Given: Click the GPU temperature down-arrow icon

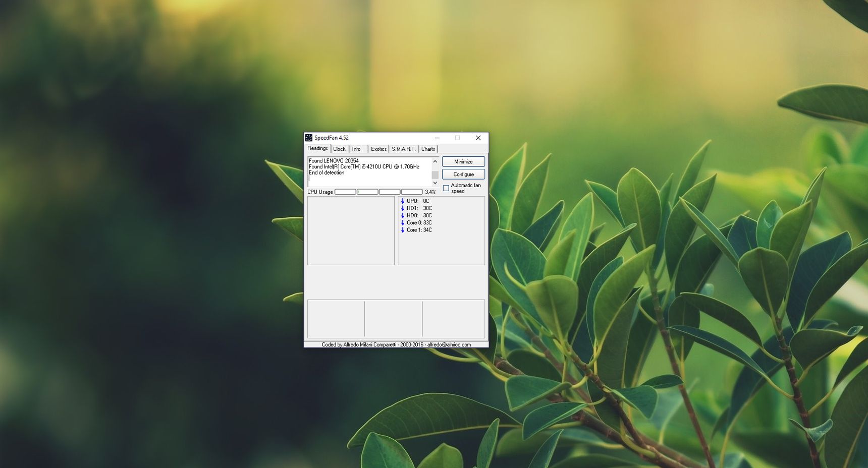Looking at the screenshot, I should tap(403, 201).
